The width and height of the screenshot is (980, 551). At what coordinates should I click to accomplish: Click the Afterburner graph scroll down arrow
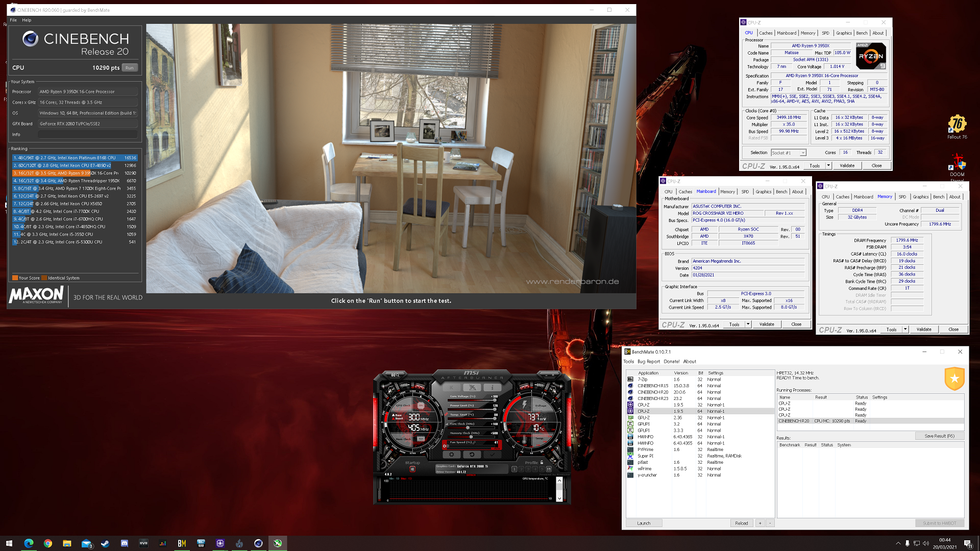pyautogui.click(x=559, y=498)
